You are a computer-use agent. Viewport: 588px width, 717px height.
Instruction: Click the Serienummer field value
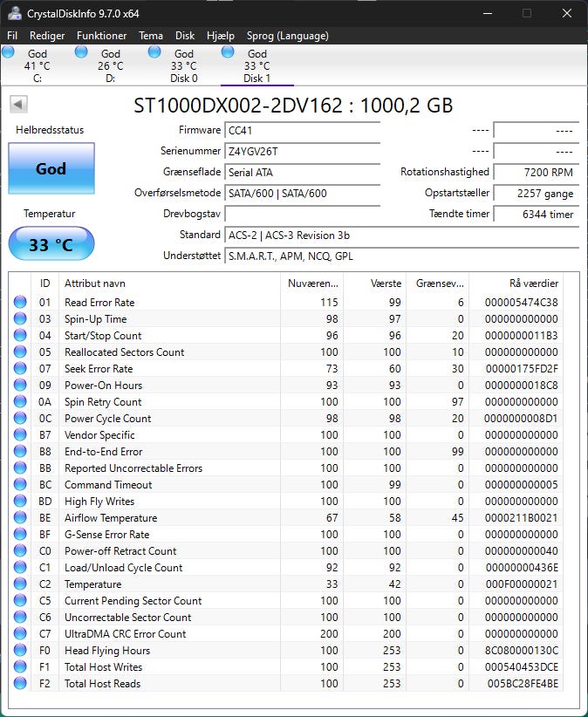coord(302,151)
